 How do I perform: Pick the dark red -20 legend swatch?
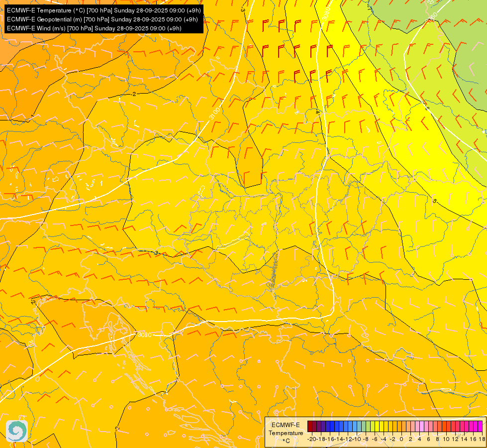click(309, 426)
